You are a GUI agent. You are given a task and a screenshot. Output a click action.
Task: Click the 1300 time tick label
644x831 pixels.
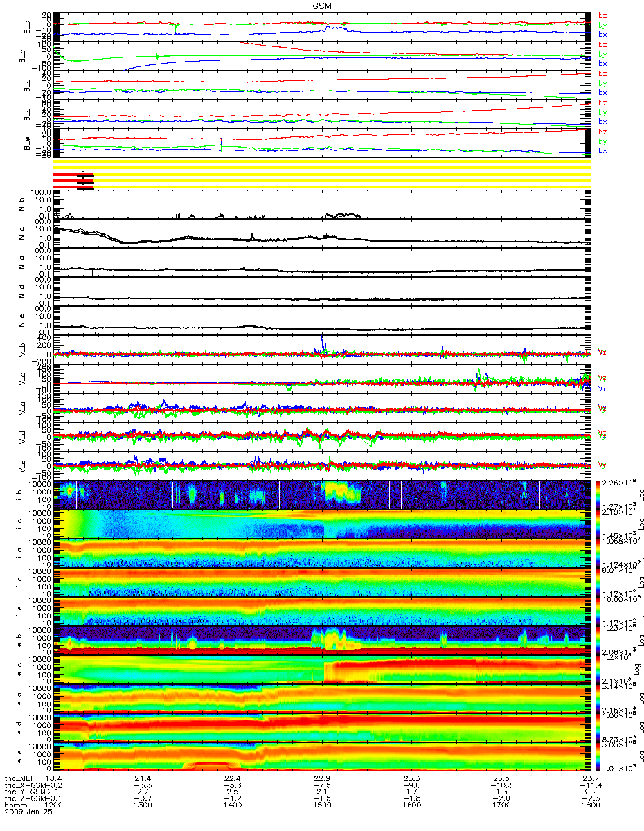tap(143, 805)
